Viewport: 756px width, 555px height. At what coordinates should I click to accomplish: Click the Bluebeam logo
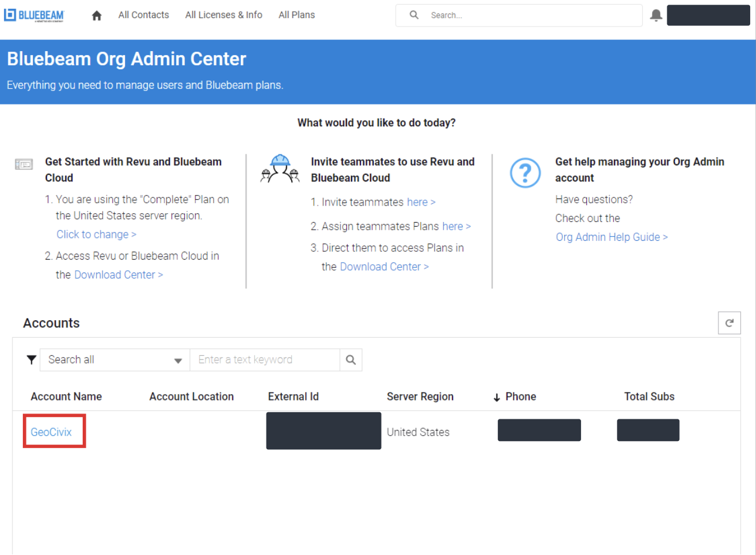34,15
